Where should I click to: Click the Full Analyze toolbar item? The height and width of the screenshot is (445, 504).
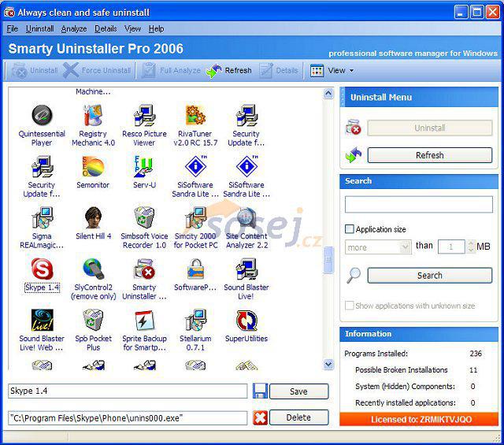click(171, 70)
